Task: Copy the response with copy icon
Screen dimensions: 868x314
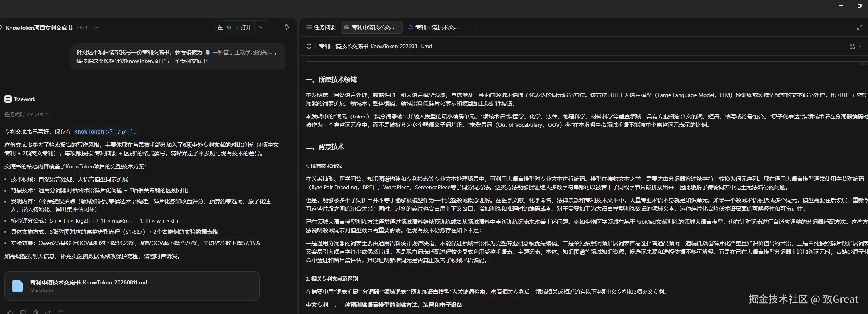Action: click(x=35, y=312)
